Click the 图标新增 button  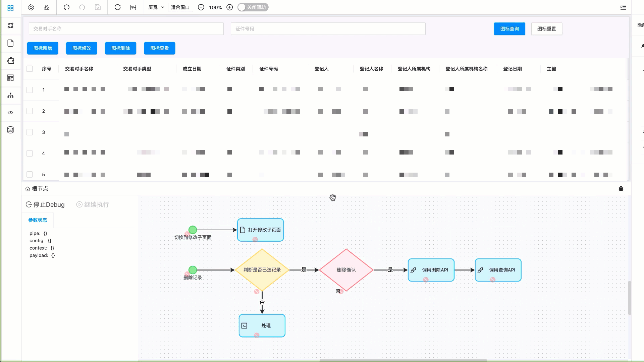click(x=43, y=48)
